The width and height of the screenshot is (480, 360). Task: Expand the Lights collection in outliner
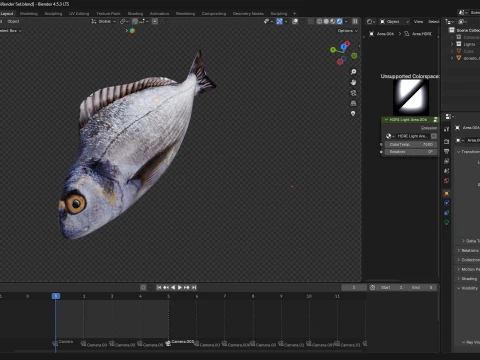tap(452, 44)
